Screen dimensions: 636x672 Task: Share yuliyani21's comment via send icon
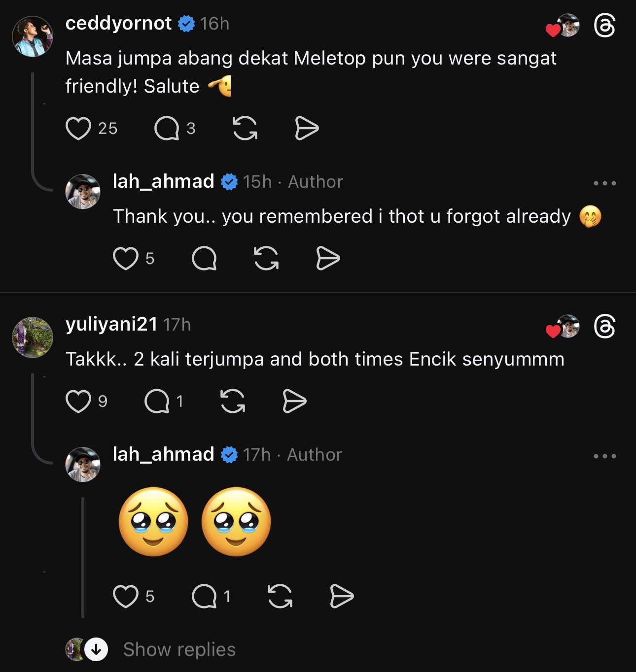(294, 401)
